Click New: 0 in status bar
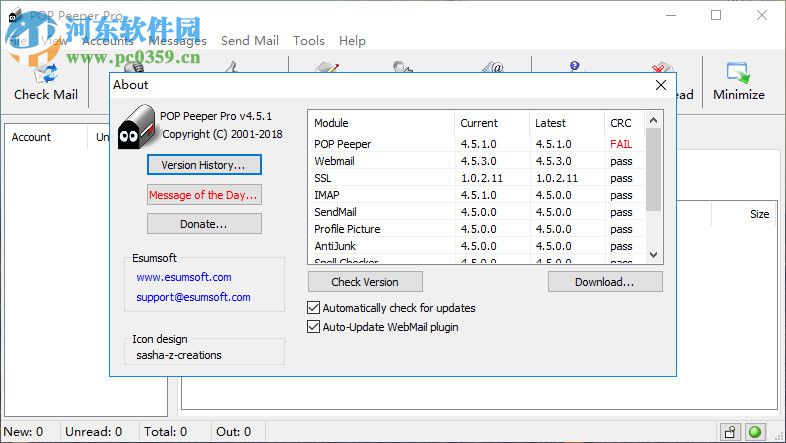Screen dimensions: 786x443 (23, 431)
